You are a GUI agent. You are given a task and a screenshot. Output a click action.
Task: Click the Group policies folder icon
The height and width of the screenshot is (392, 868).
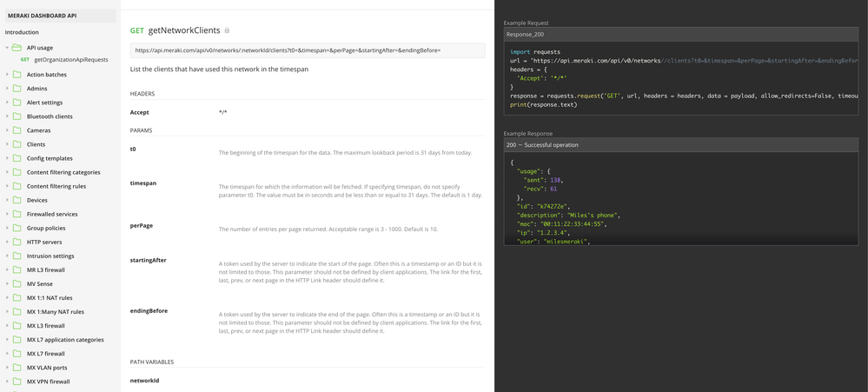(17, 228)
